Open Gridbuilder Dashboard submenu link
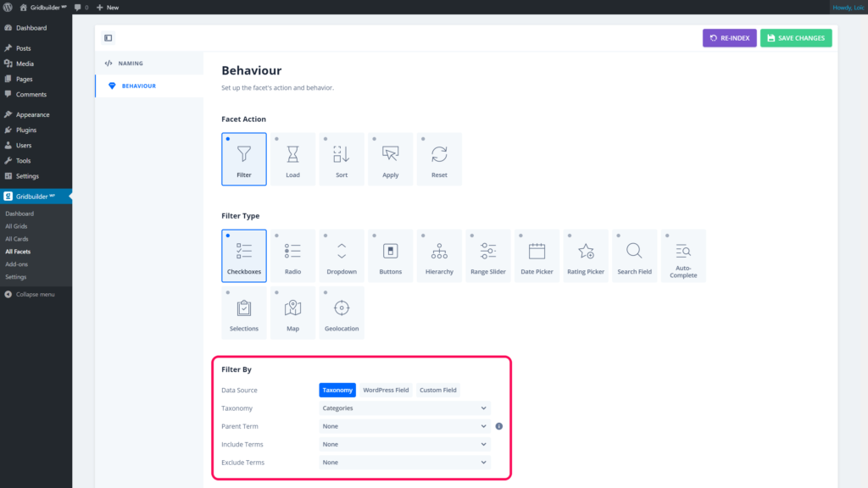This screenshot has width=868, height=488. 19,213
